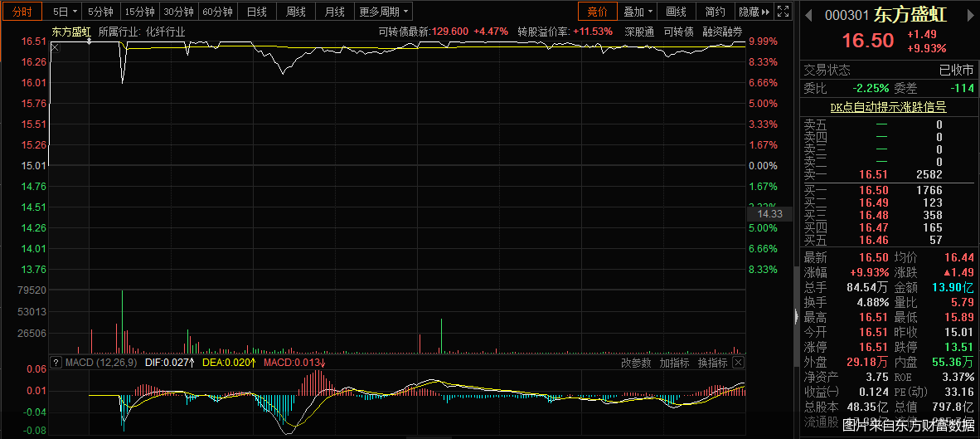Open 化纤行业 industry link
Image resolution: width=980 pixels, height=439 pixels.
point(166,32)
